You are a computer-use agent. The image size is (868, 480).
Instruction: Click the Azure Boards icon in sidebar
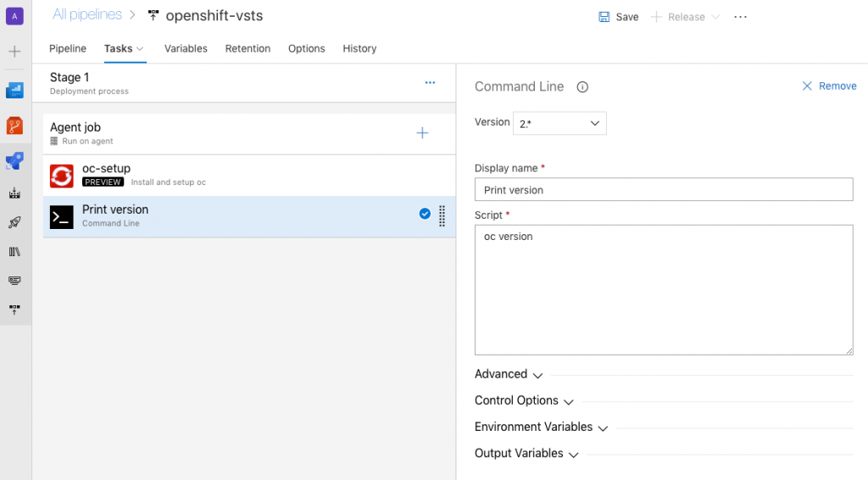point(15,90)
